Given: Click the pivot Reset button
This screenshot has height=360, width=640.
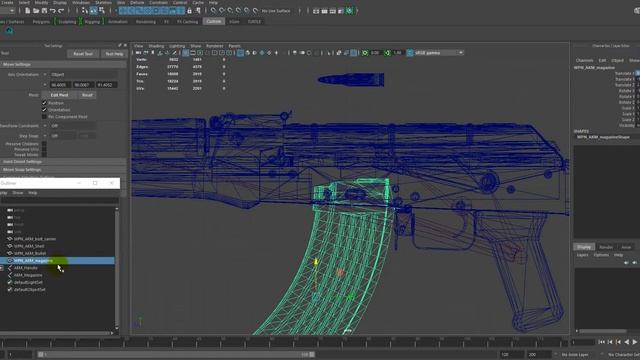Looking at the screenshot, I should pos(87,95).
